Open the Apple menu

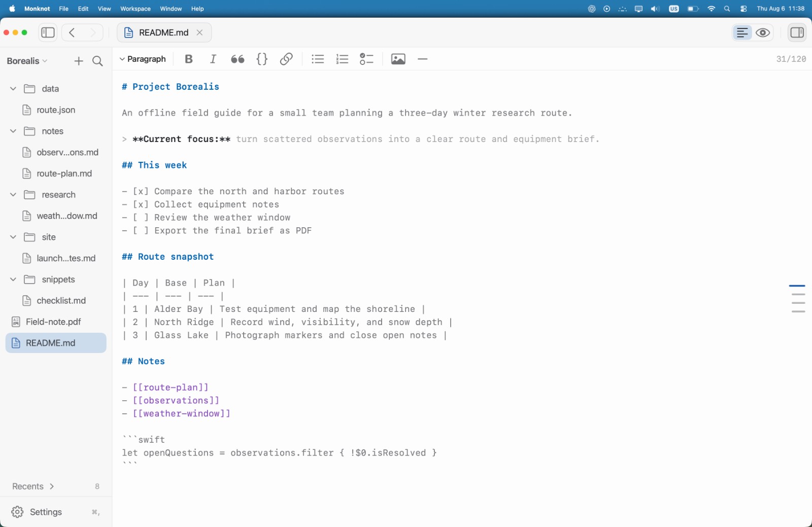[x=12, y=9]
